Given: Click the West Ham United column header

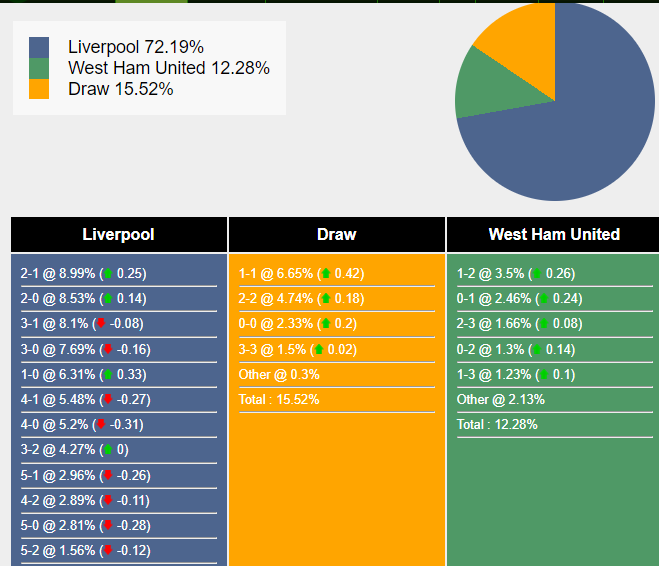Looking at the screenshot, I should [554, 235].
